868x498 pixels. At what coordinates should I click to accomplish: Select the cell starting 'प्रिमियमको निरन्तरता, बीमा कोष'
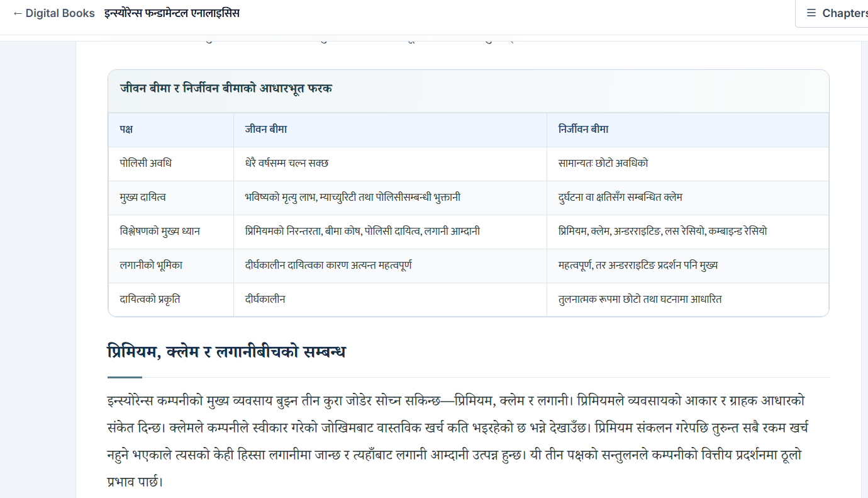pyautogui.click(x=391, y=232)
